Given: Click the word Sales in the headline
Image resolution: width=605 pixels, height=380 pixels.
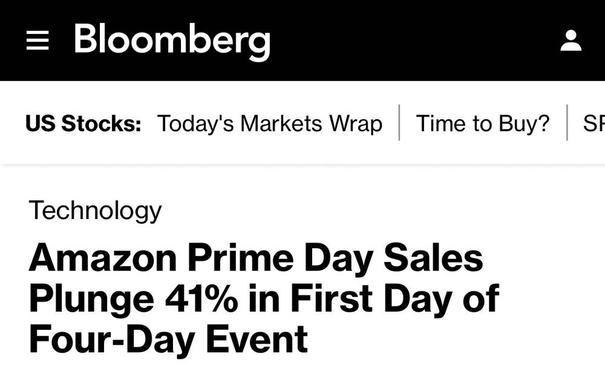Looking at the screenshot, I should coord(433,258).
